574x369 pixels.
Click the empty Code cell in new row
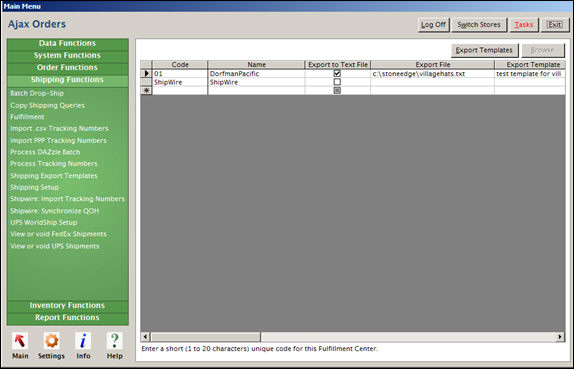tap(180, 90)
